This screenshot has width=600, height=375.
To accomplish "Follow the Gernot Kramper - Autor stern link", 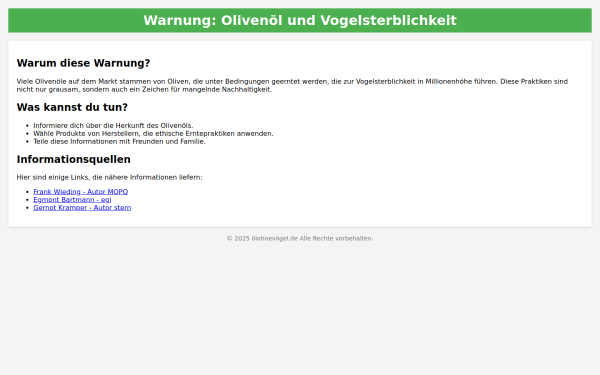I will coord(82,208).
